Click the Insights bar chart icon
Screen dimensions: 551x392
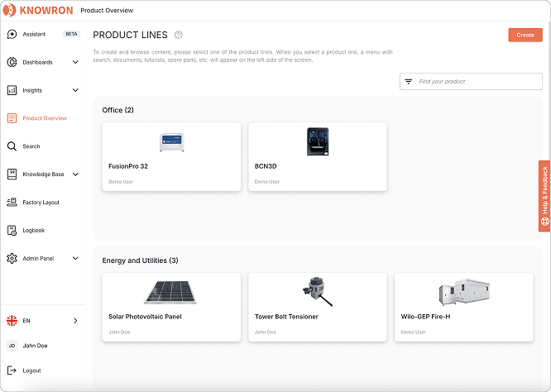coord(12,90)
